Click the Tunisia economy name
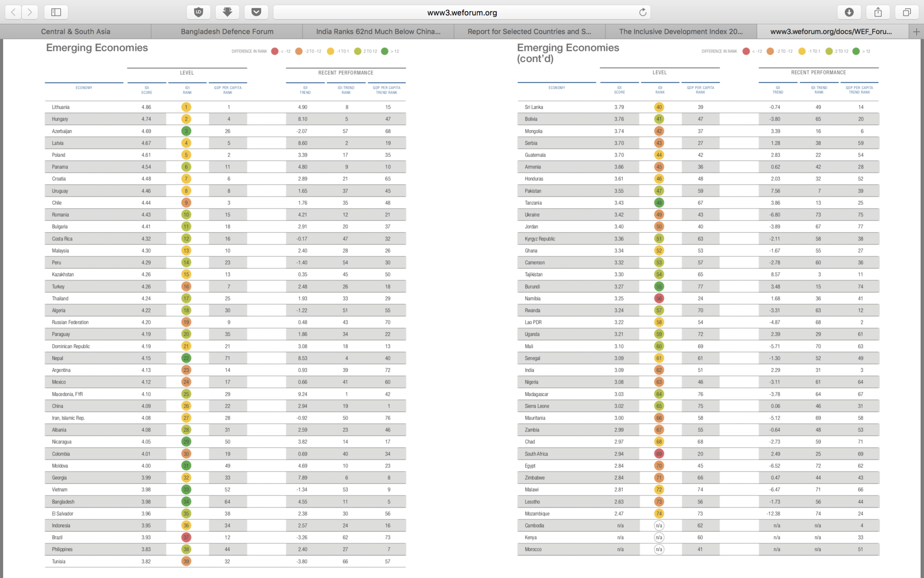924x578 pixels. click(x=59, y=561)
